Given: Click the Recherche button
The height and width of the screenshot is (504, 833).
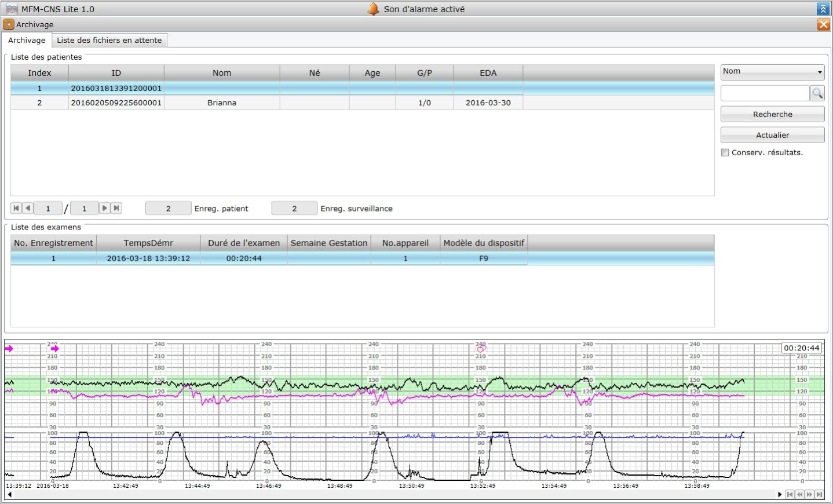Looking at the screenshot, I should (x=772, y=114).
